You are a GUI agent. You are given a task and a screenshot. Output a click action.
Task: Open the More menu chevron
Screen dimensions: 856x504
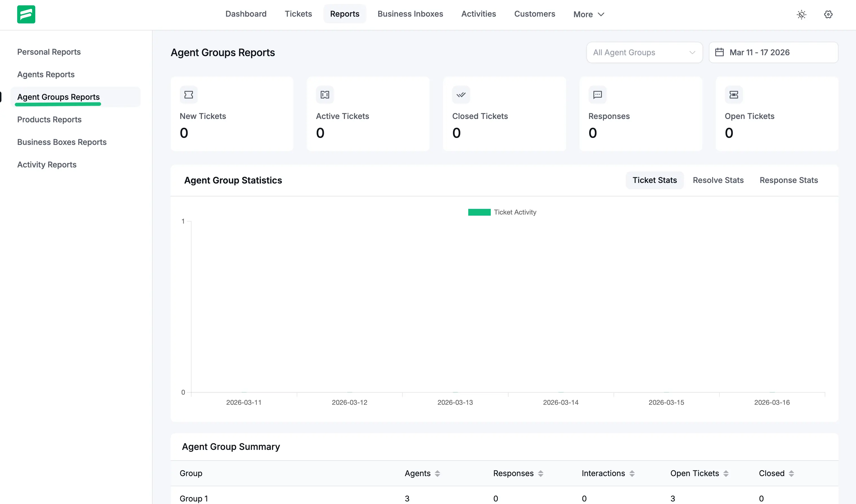601,14
